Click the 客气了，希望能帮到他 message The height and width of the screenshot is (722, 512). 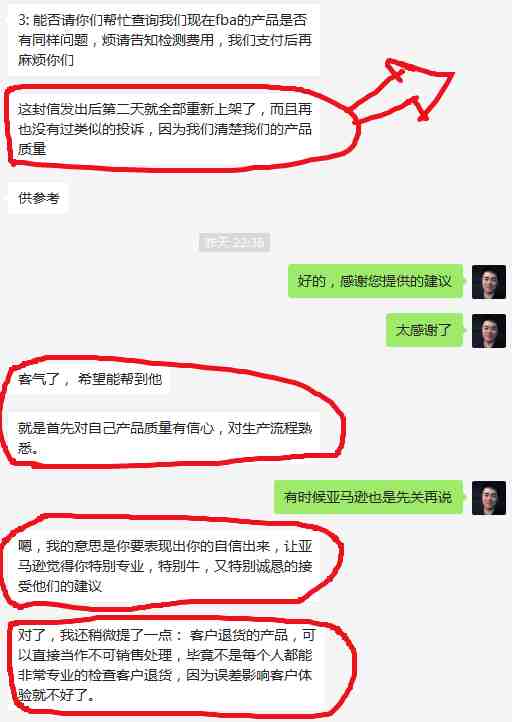pos(90,379)
